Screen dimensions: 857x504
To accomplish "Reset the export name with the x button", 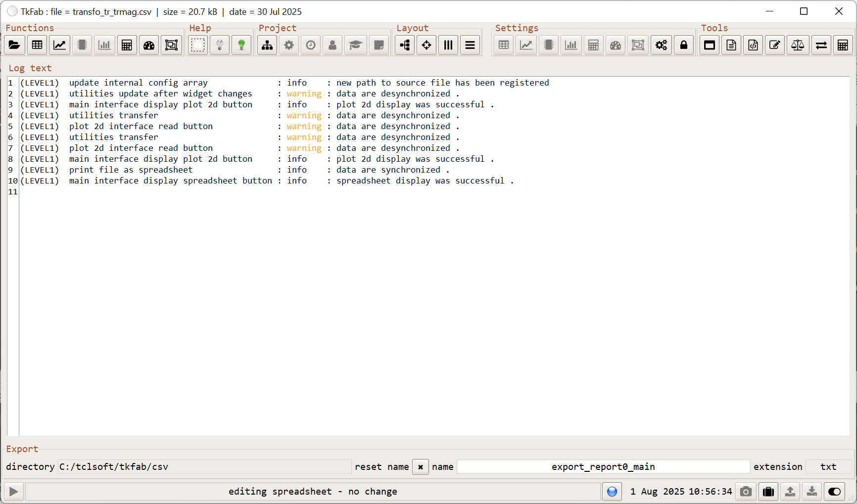I will click(x=420, y=466).
